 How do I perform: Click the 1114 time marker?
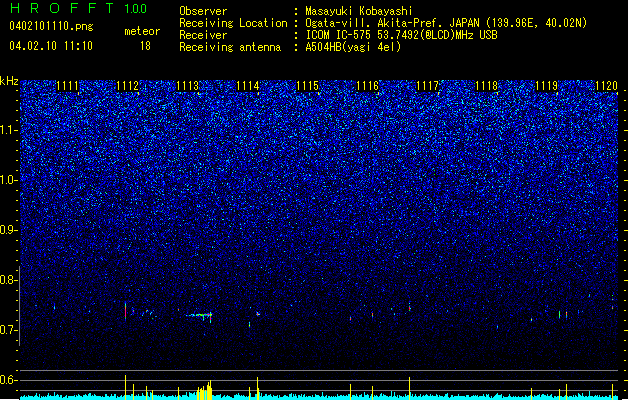pyautogui.click(x=248, y=86)
